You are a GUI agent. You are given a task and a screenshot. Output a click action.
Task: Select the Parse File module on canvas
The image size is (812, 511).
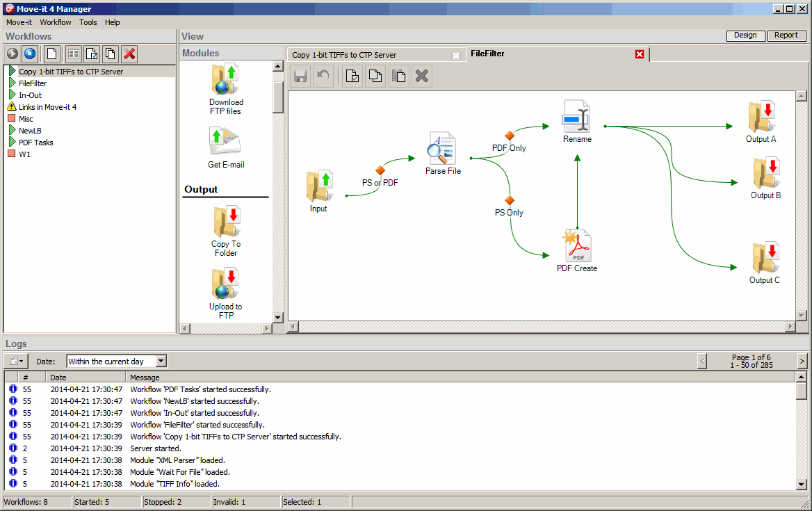pyautogui.click(x=442, y=148)
